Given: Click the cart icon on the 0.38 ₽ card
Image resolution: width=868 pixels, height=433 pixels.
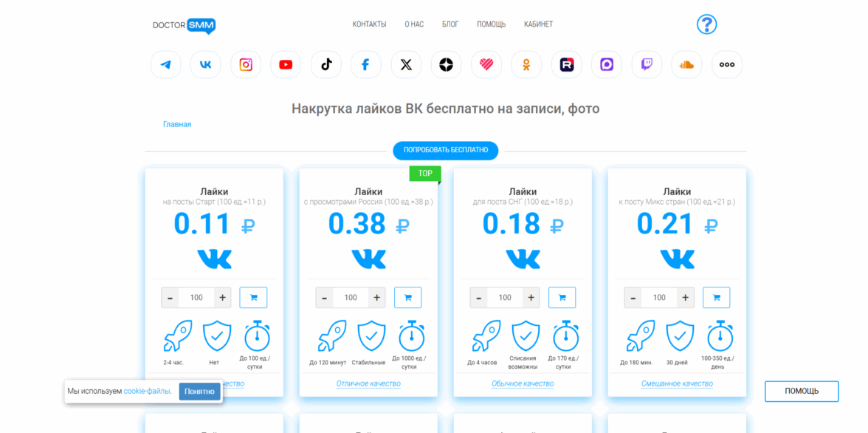Looking at the screenshot, I should [408, 298].
